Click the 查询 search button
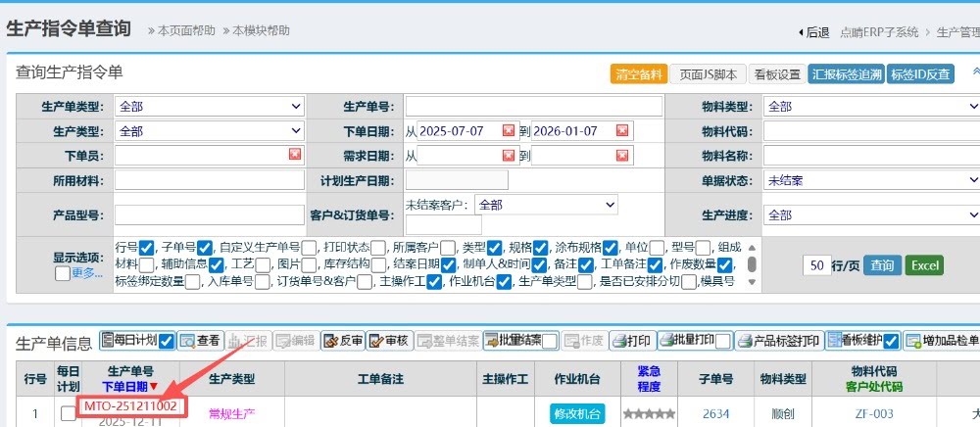 click(882, 265)
